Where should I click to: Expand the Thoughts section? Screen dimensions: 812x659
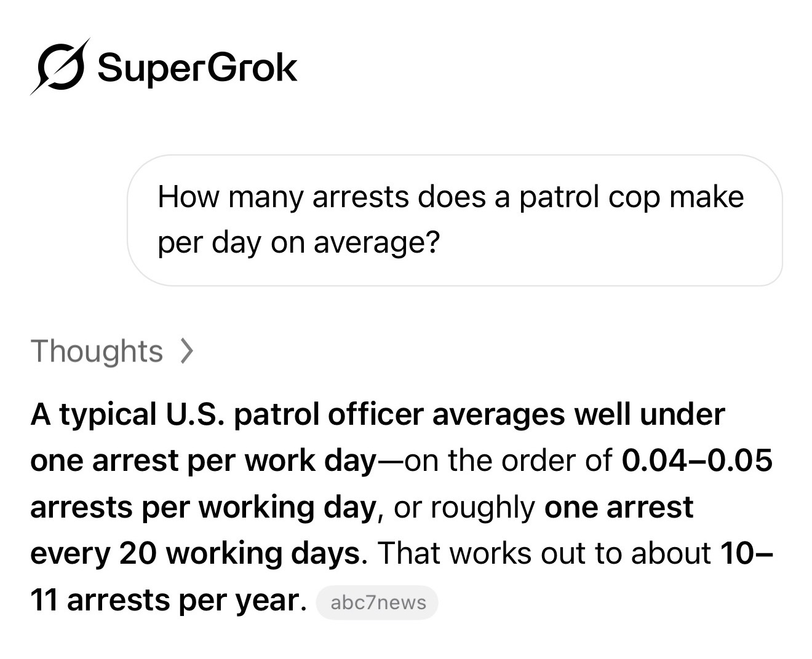[113, 351]
